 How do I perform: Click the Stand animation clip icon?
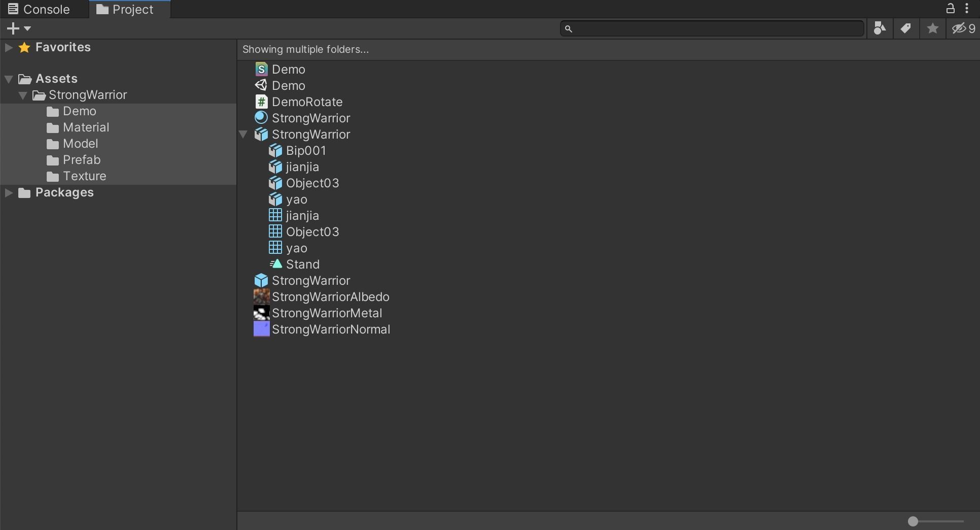coord(275,264)
